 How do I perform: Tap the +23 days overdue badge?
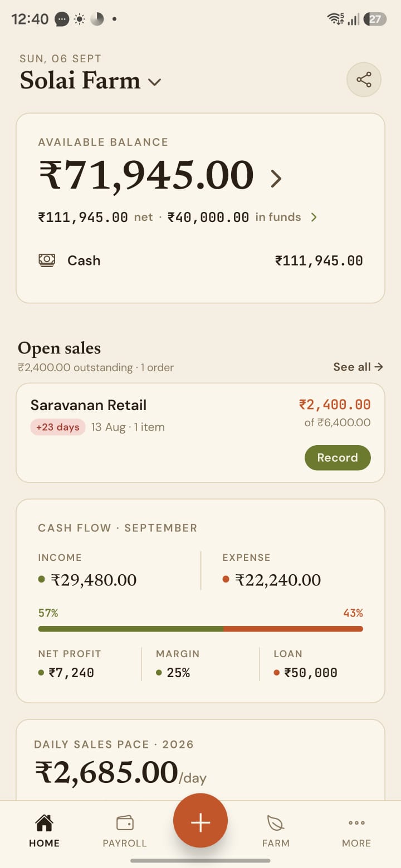click(x=58, y=427)
